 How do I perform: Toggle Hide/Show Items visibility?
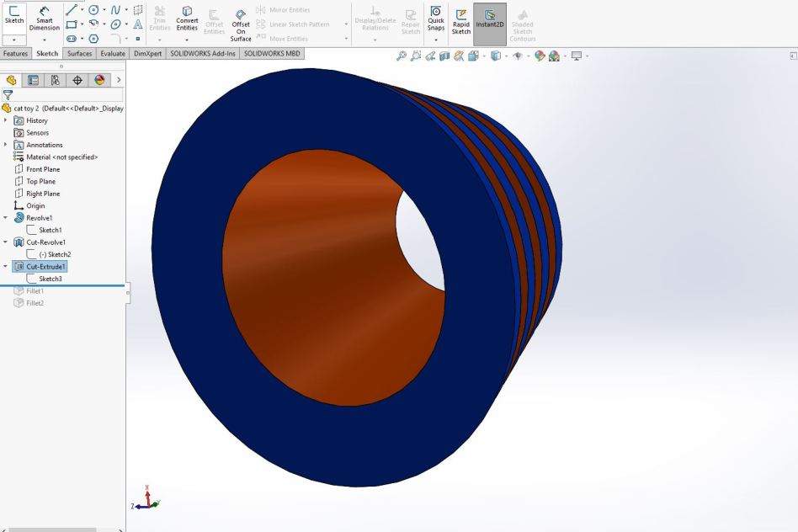tap(517, 56)
